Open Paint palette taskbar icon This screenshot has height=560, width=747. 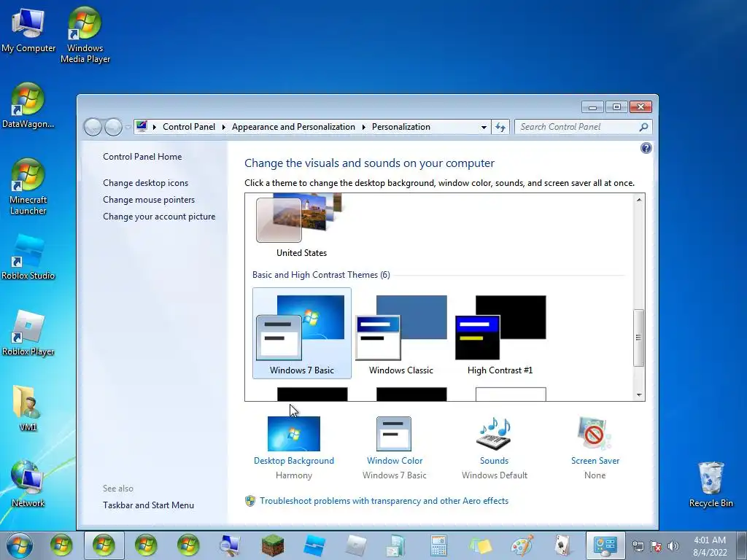[522, 545]
